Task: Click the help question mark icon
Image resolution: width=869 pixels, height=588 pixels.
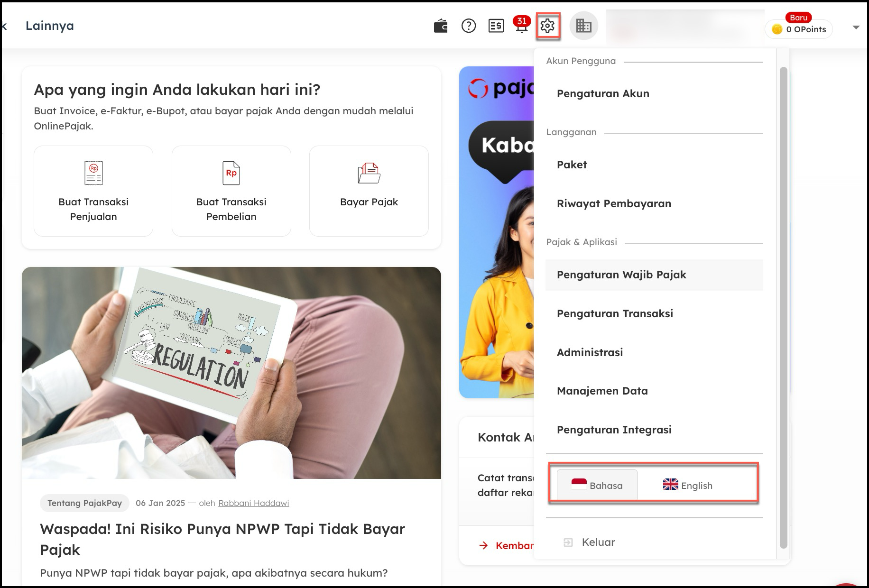Action: click(469, 26)
